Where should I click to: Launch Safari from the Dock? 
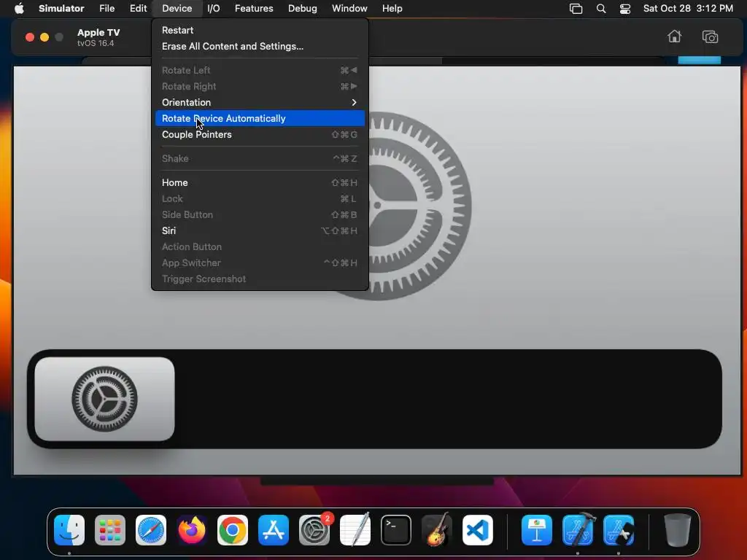coord(151,530)
